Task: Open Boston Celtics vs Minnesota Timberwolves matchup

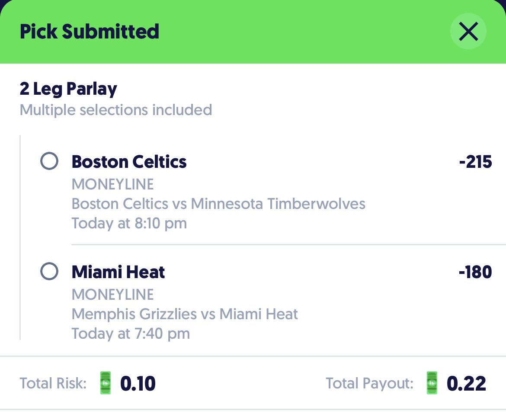Action: [218, 204]
